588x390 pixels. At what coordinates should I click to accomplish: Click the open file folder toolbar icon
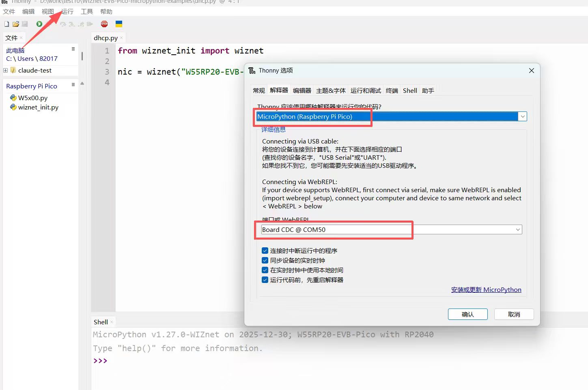16,24
